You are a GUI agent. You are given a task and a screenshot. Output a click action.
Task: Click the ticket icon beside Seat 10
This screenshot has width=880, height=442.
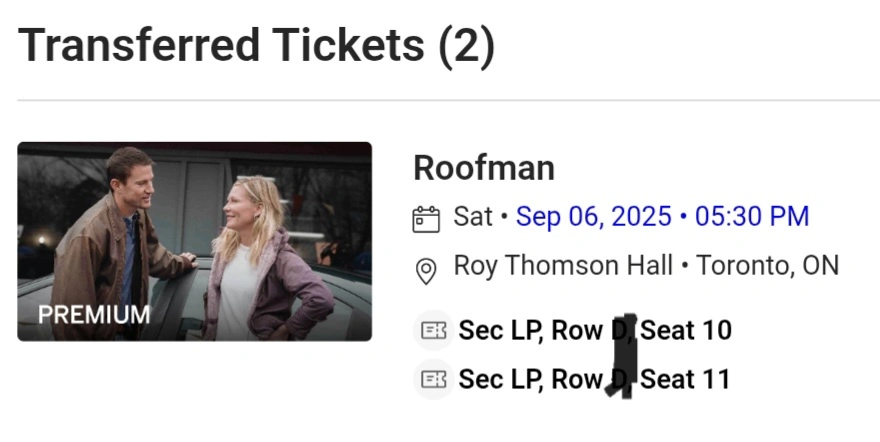point(433,331)
